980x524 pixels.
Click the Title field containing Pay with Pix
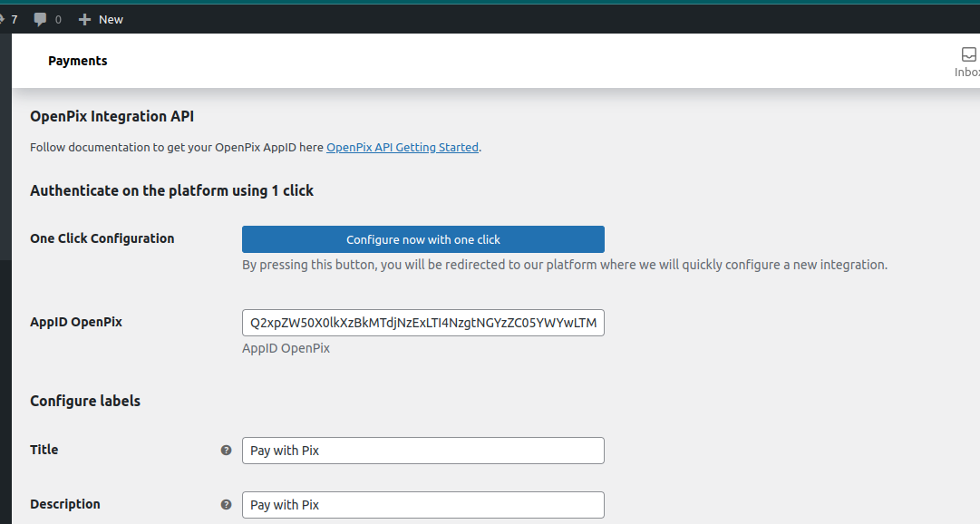[x=422, y=450]
